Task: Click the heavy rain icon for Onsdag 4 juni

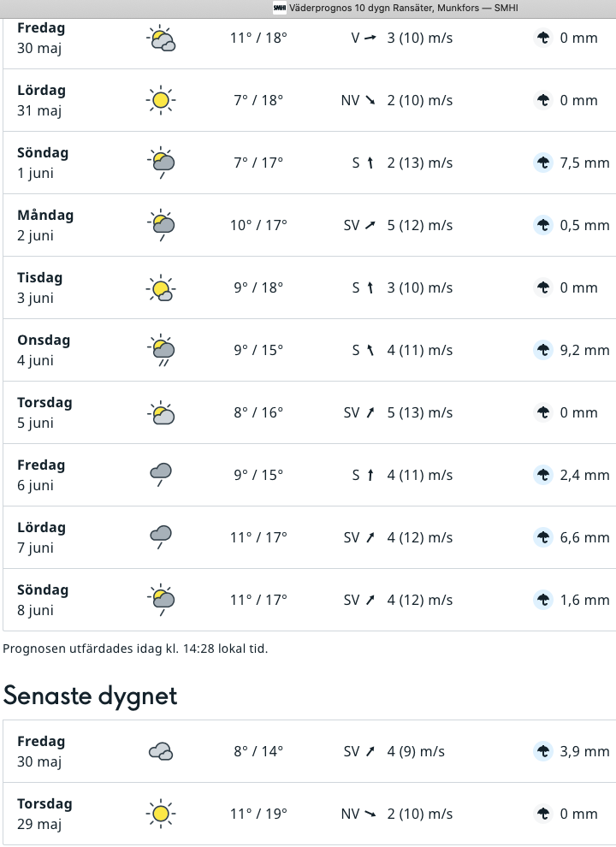Action: pos(161,350)
